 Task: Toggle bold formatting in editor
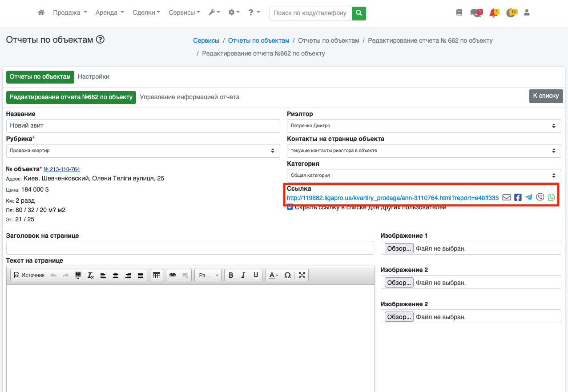(231, 276)
